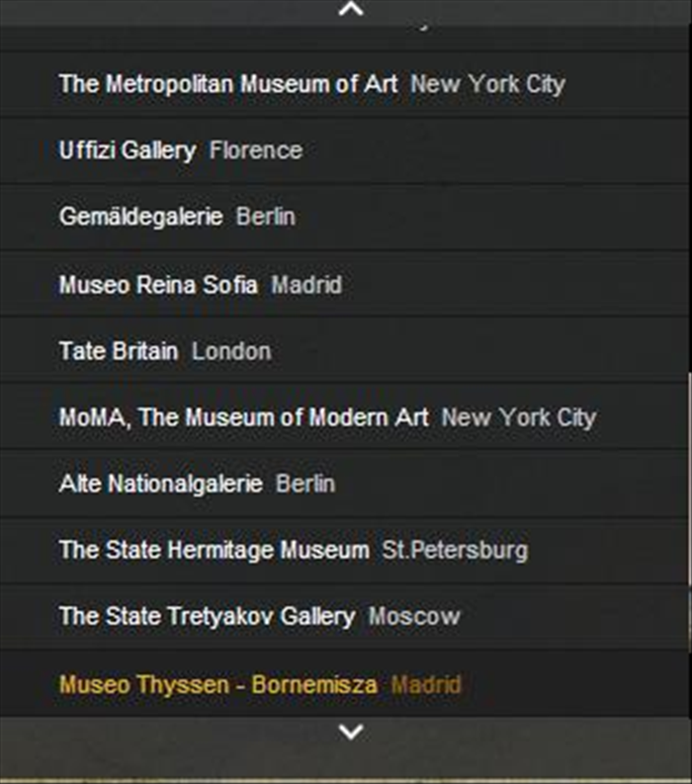692x784 pixels.
Task: Click Berlin label beside Gemäldegalerie
Action: click(x=266, y=217)
